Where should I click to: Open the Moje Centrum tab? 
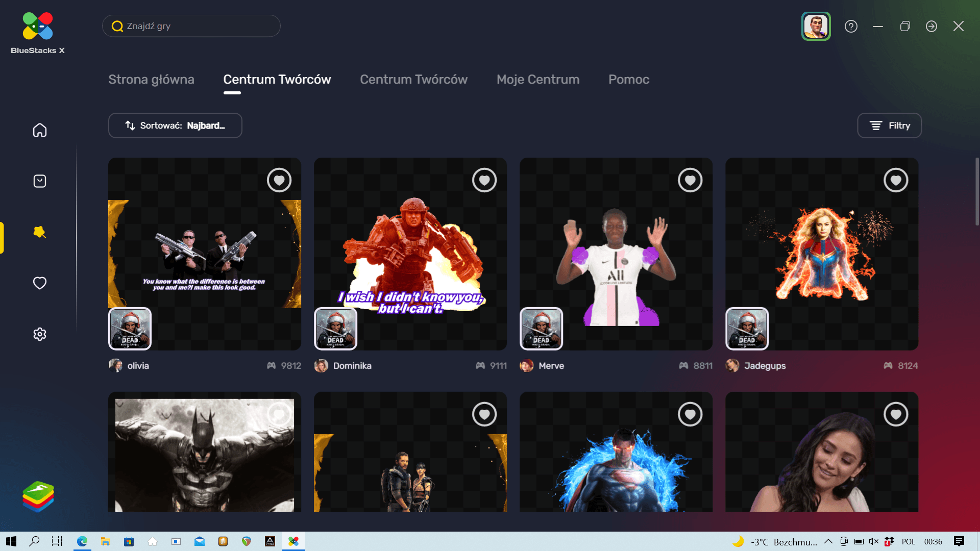click(x=538, y=80)
